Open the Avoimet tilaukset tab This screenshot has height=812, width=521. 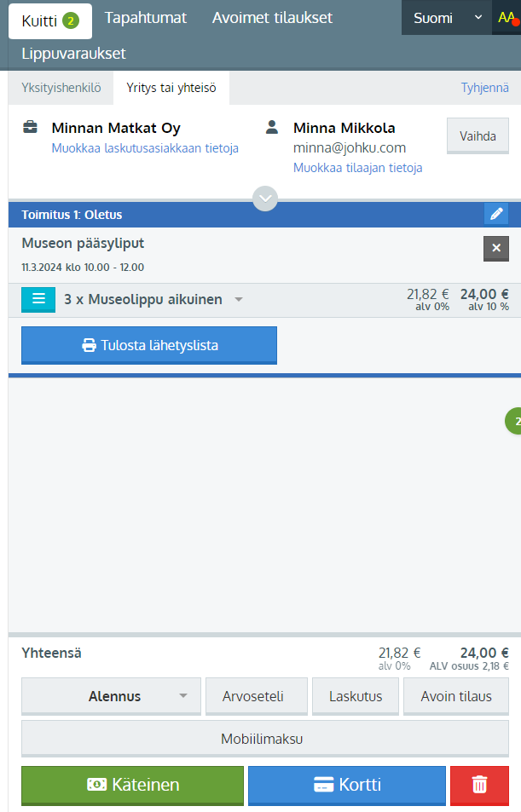pos(272,18)
